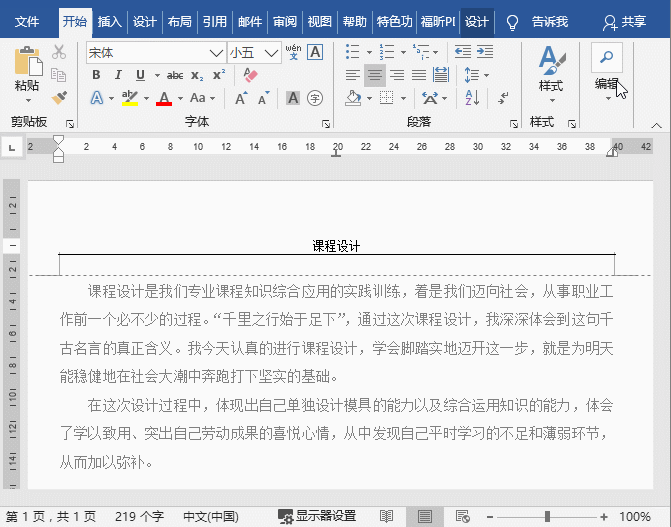Switch to read mode view icon

pos(387,516)
